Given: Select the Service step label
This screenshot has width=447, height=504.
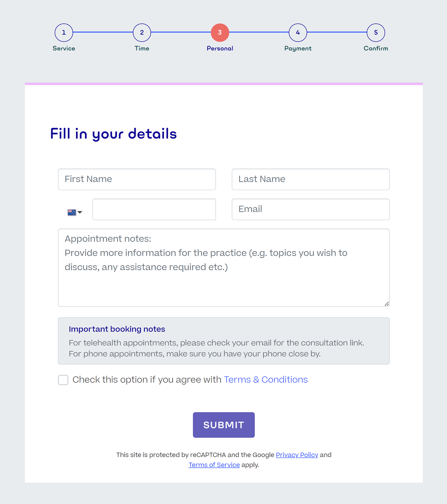Looking at the screenshot, I should tap(64, 48).
